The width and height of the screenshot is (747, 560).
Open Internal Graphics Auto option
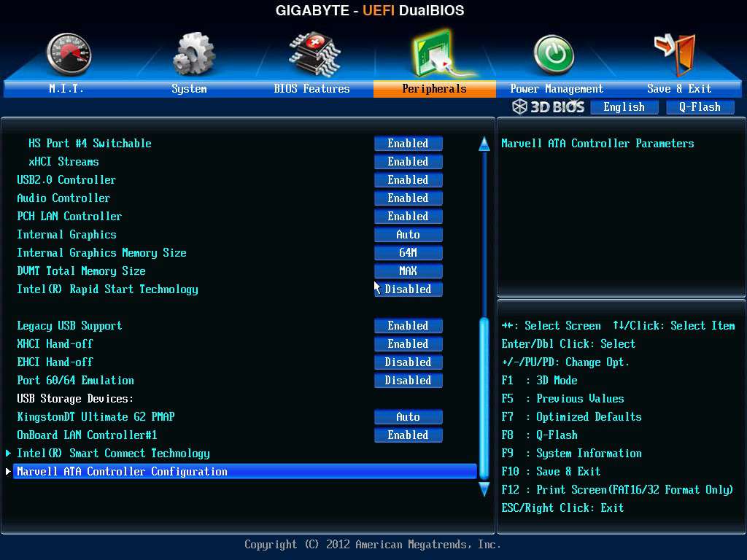[409, 234]
